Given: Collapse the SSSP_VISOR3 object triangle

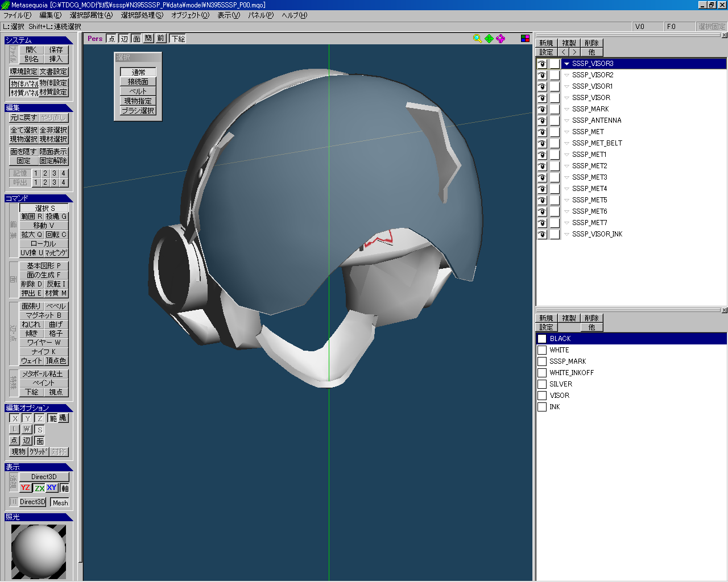Looking at the screenshot, I should 566,64.
